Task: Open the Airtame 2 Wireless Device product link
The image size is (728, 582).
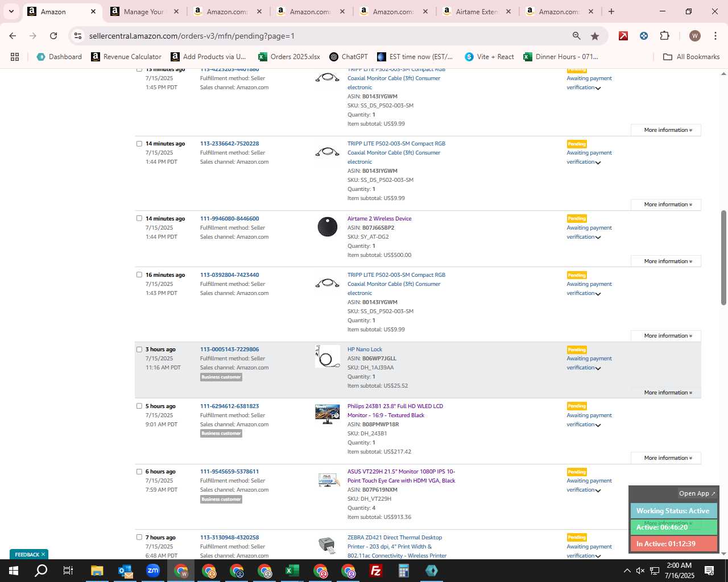Action: point(379,218)
